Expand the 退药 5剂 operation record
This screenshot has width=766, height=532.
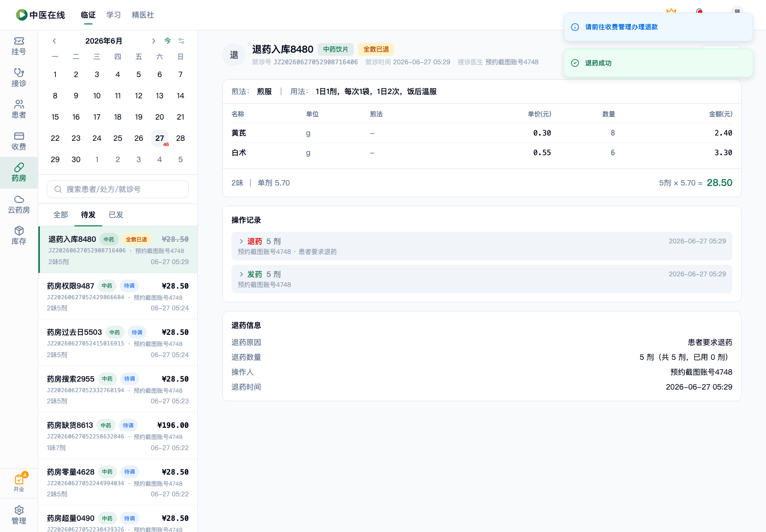[482, 246]
